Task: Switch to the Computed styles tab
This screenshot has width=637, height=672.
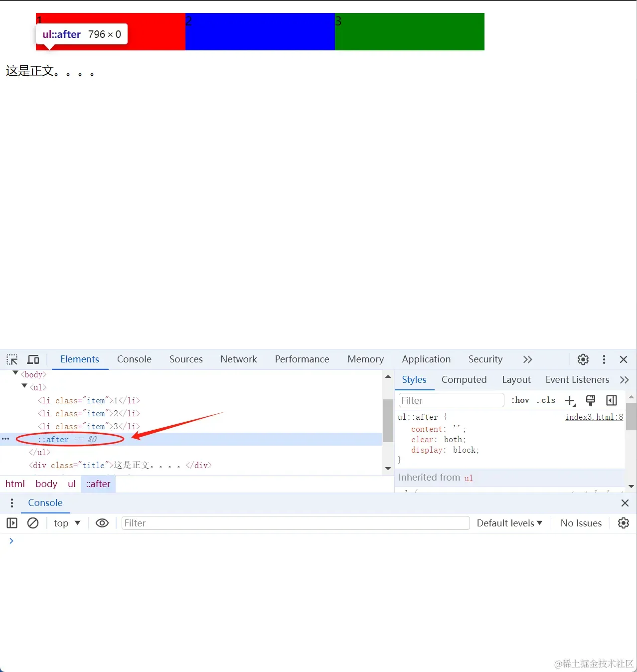Action: pos(464,380)
